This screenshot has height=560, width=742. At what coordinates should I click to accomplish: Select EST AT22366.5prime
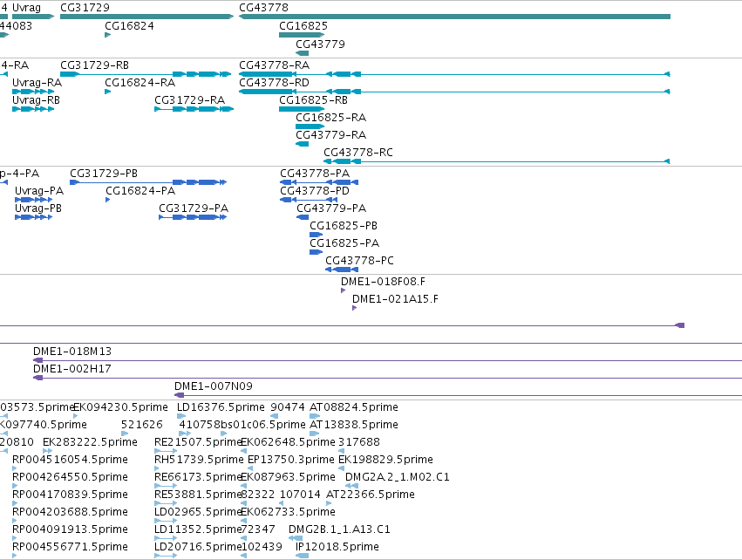329,503
